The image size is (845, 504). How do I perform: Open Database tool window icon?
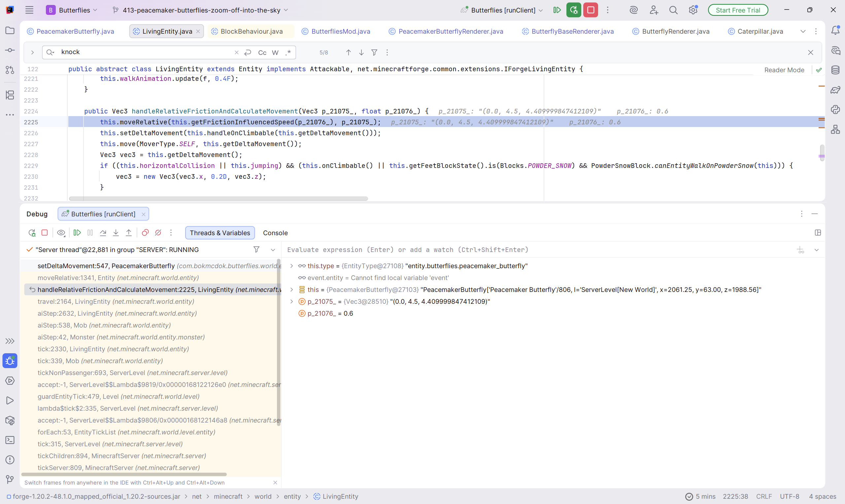pyautogui.click(x=835, y=70)
